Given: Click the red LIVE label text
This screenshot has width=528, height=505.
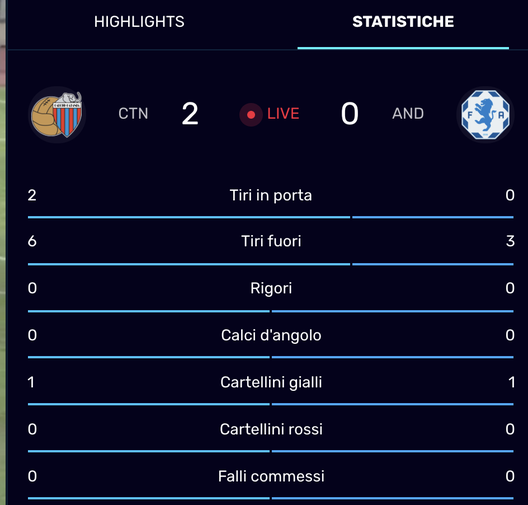Looking at the screenshot, I should (x=283, y=114).
